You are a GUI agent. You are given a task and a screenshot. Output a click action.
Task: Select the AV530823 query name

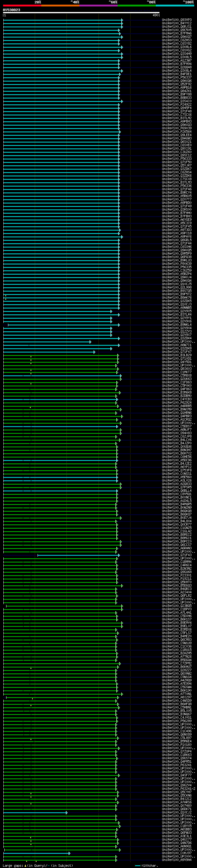tap(11, 10)
